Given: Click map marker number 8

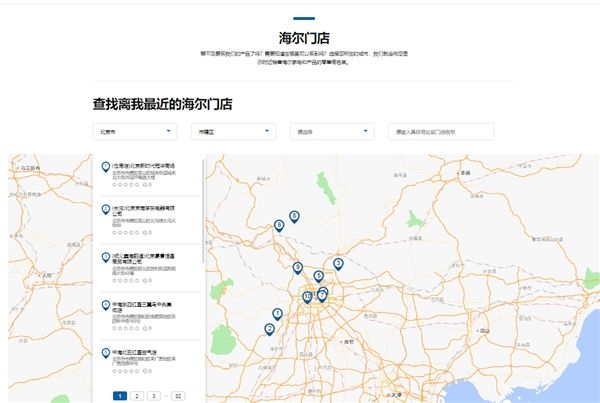Looking at the screenshot, I should pyautogui.click(x=294, y=216).
